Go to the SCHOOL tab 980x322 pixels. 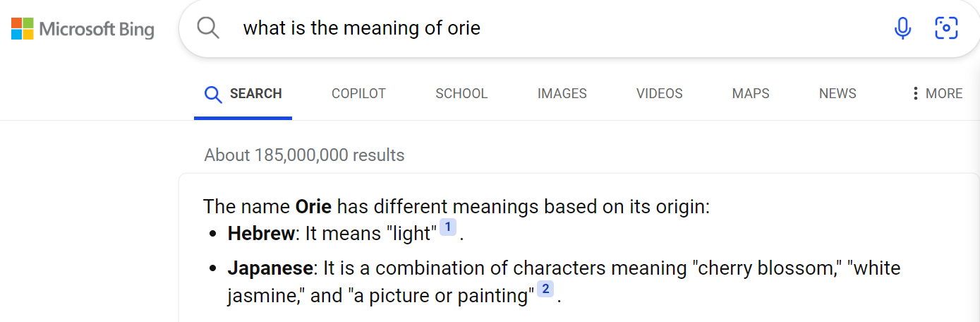coord(461,93)
